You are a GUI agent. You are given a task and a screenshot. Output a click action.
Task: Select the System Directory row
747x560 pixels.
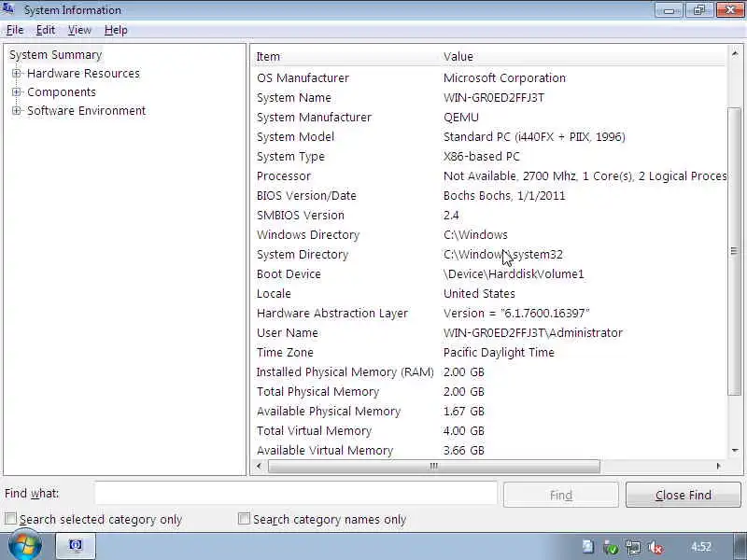pyautogui.click(x=489, y=254)
